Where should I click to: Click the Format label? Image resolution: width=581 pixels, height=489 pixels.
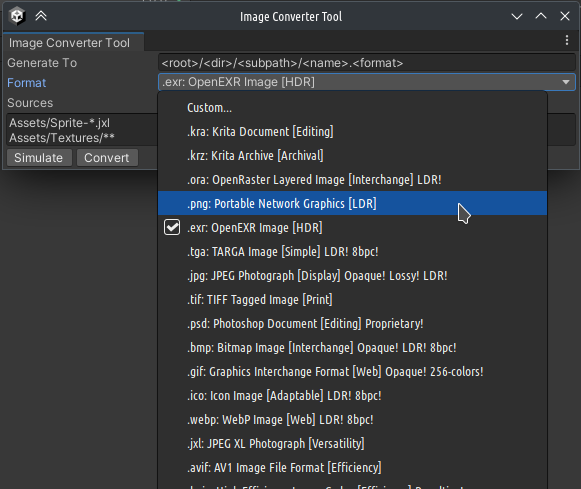click(x=27, y=83)
